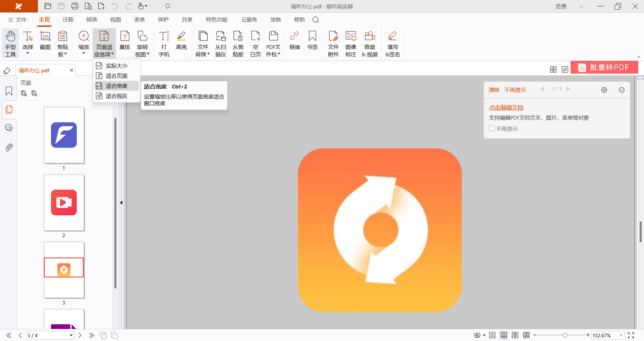Minimize the tip panel with minus icon
Screen dimensions: 644x341
tap(622, 90)
